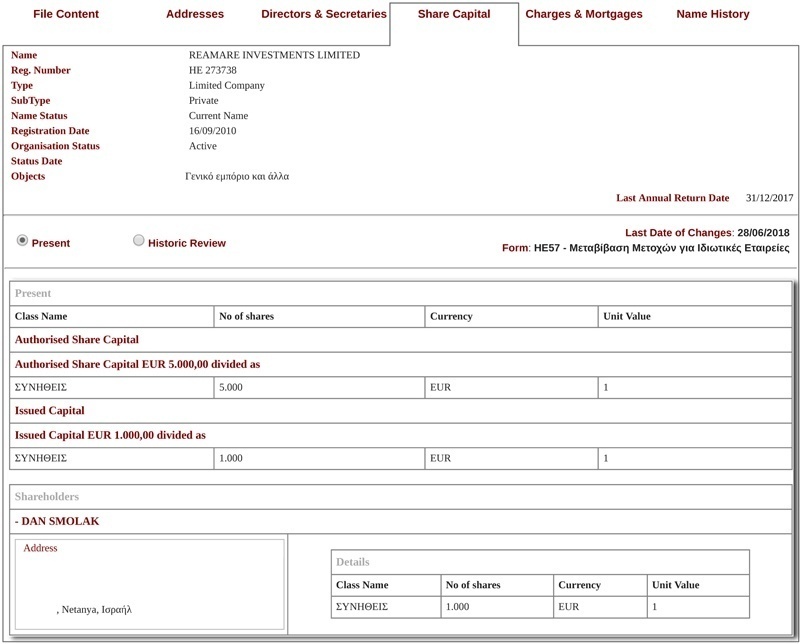
Task: Click the Last Annual Return Date value 31/12/2017
Action: pyautogui.click(x=769, y=198)
